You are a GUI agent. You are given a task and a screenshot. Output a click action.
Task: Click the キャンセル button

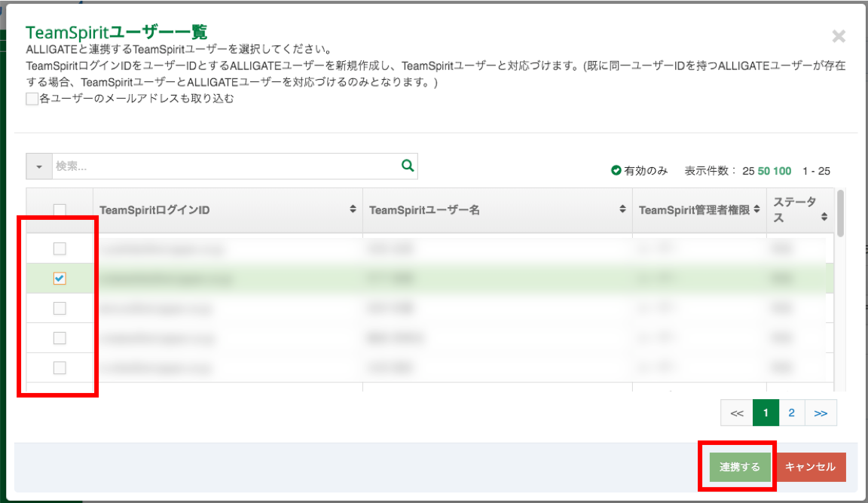pyautogui.click(x=810, y=467)
